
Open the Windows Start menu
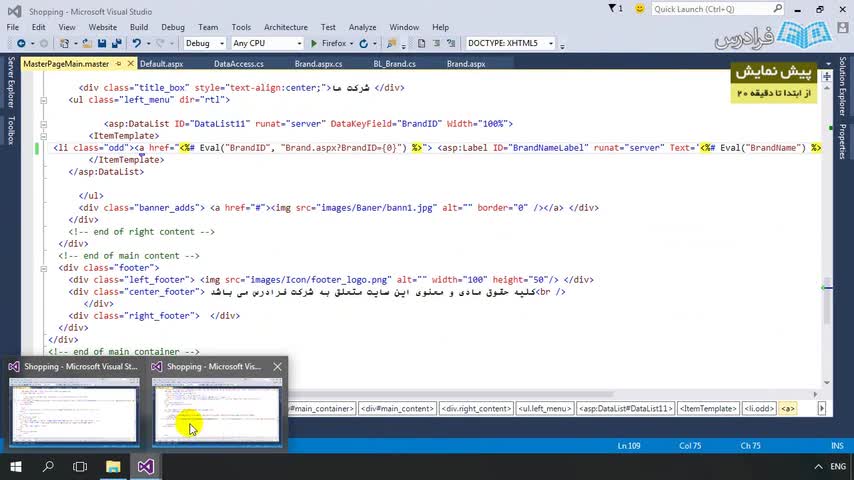[x=16, y=466]
